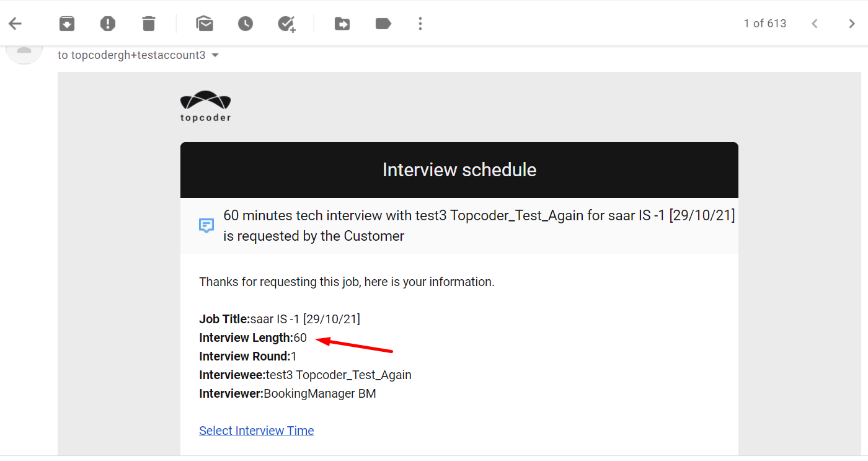Open the More options three-dot menu
This screenshot has width=868, height=461.
[x=420, y=24]
